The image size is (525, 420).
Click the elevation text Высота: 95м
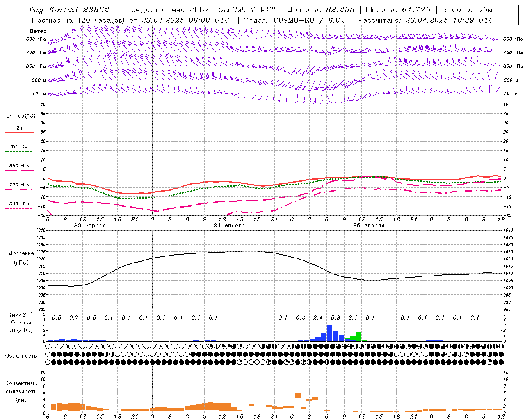point(467,10)
